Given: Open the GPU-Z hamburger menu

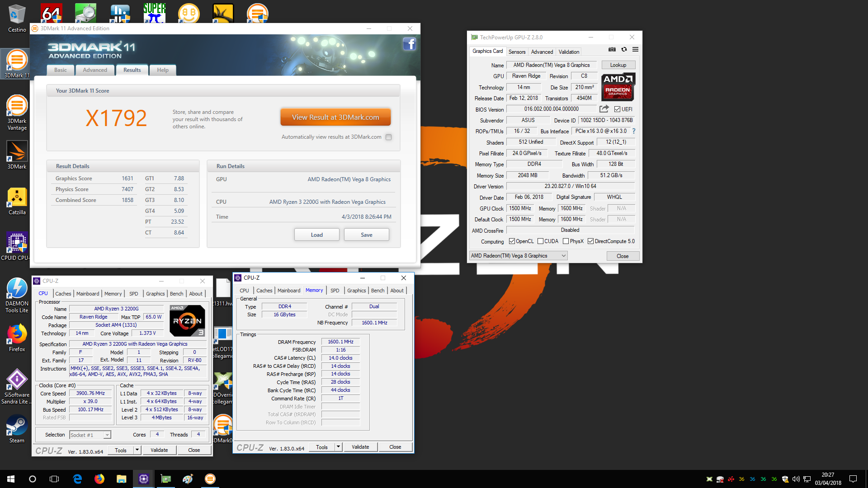Looking at the screenshot, I should [x=635, y=49].
